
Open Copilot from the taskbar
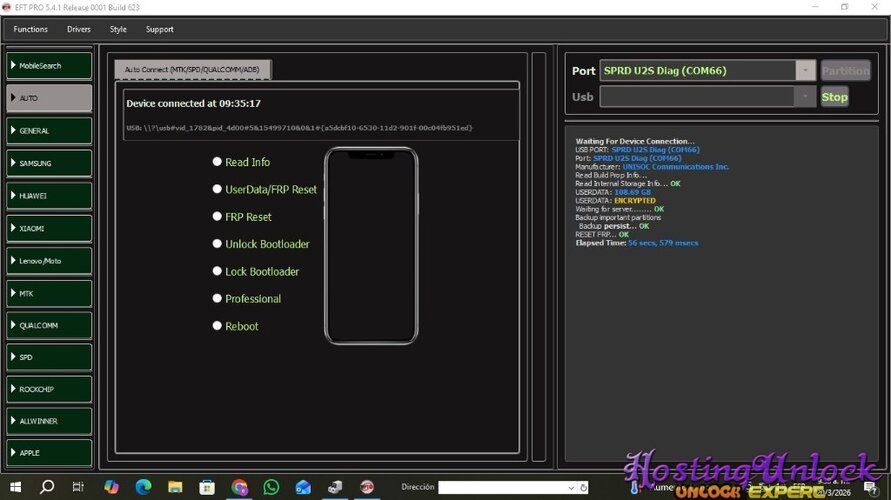[x=111, y=487]
